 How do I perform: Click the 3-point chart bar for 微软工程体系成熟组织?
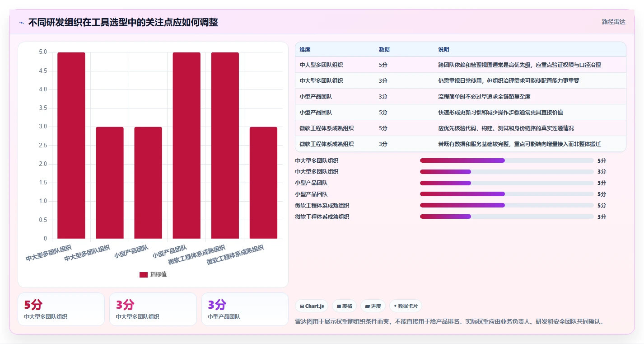(x=263, y=183)
